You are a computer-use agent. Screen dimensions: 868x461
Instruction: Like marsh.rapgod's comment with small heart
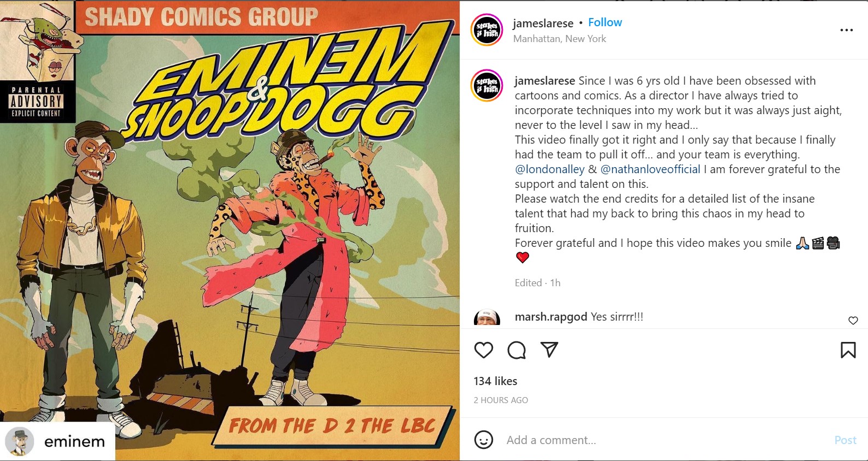853,321
